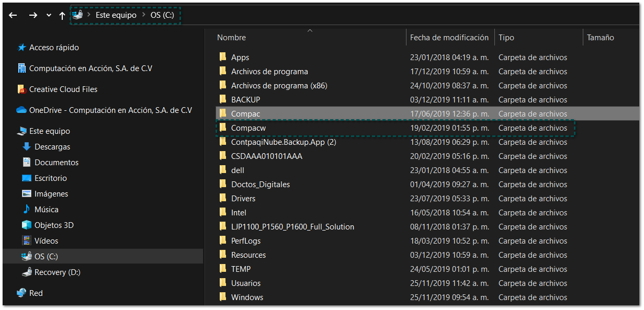Expand chevron before 'Este equipo' breadcrumb
The height and width of the screenshot is (310, 644).
coord(89,15)
